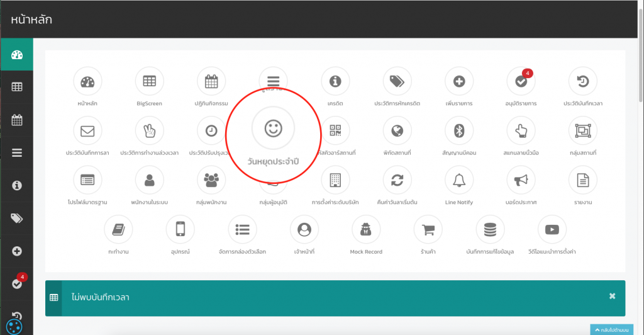Open อุปกรณ์ mobile phone icon
Viewport: 644px width, 335px height.
(180, 229)
